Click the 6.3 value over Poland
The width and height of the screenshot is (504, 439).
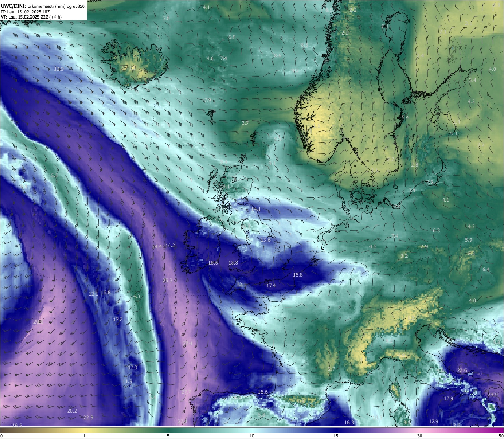436,230
